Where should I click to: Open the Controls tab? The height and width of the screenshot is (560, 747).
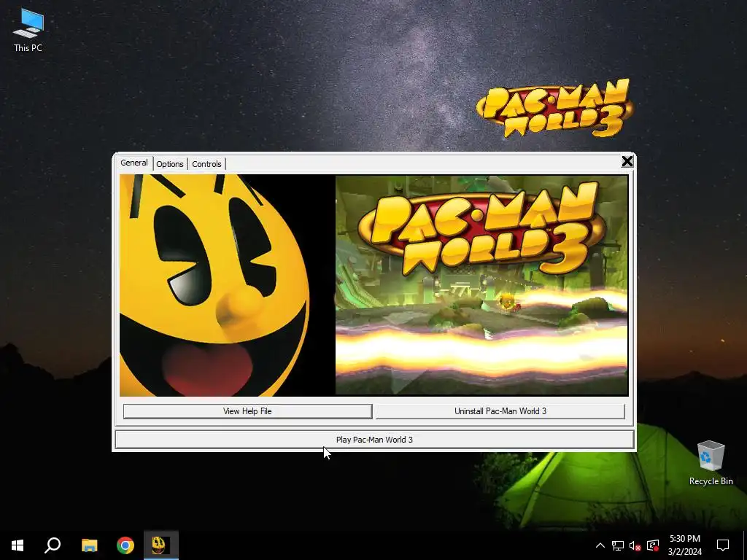pos(206,164)
